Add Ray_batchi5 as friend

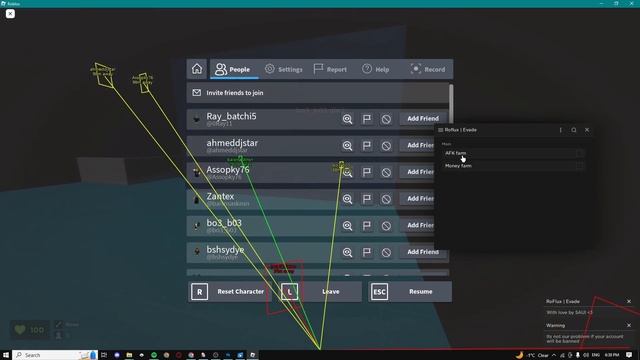[423, 118]
